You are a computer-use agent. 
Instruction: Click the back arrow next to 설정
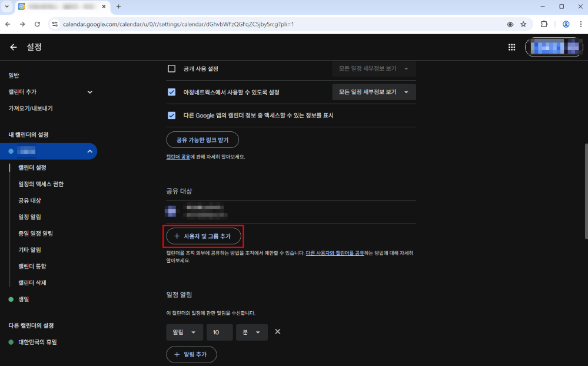(x=13, y=47)
